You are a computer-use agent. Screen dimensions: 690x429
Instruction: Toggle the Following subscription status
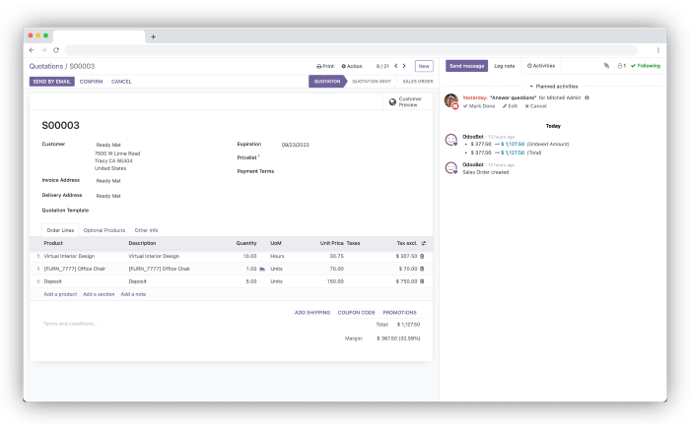[645, 66]
